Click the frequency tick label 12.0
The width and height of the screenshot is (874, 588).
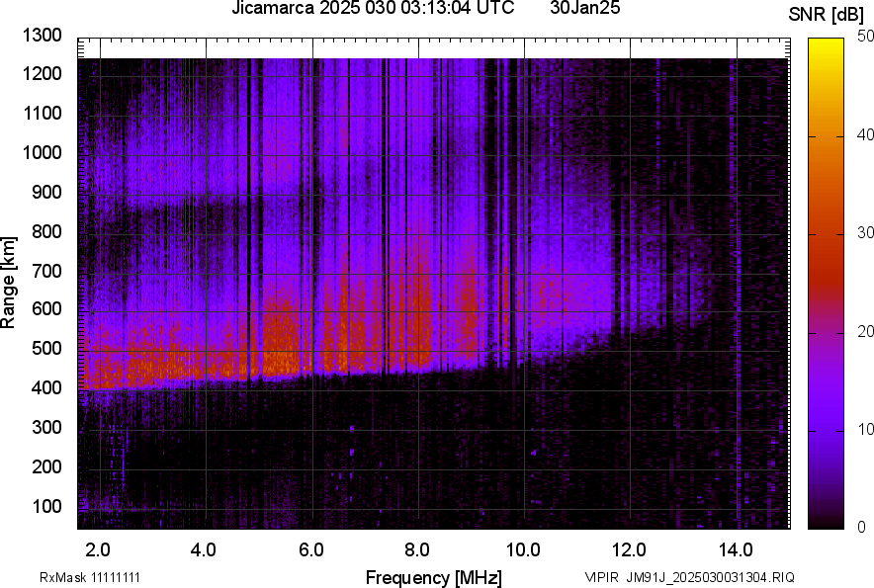point(629,550)
